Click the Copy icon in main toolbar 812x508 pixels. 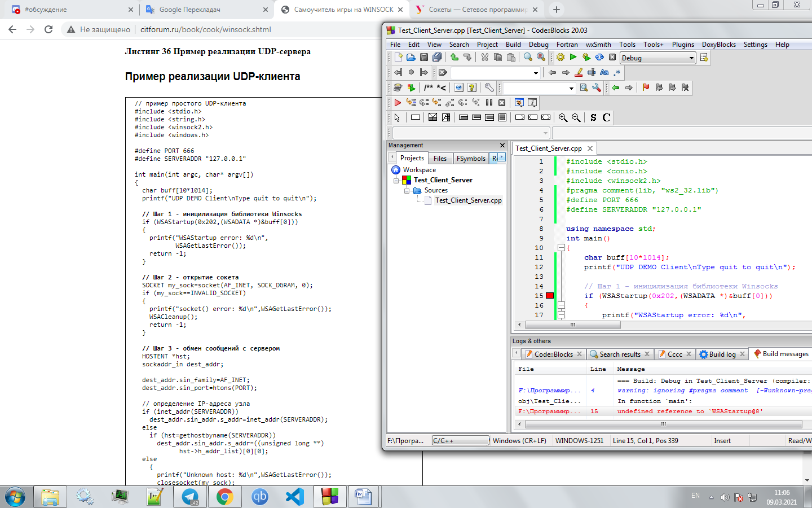pyautogui.click(x=498, y=58)
